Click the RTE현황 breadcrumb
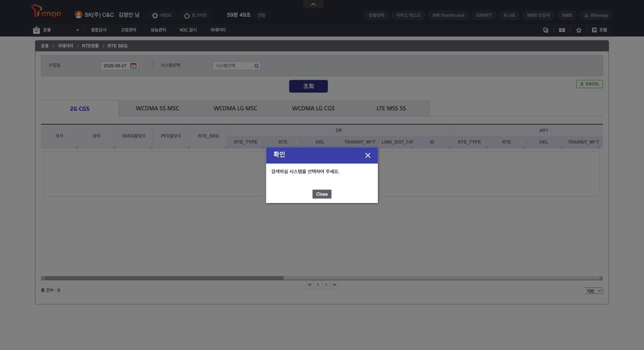The image size is (644, 350). (x=90, y=46)
